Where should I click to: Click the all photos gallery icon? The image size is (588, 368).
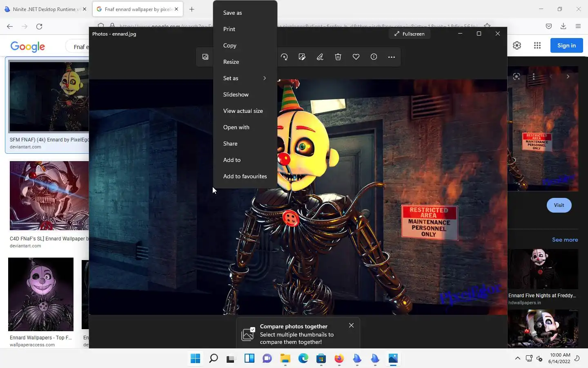coord(205,57)
